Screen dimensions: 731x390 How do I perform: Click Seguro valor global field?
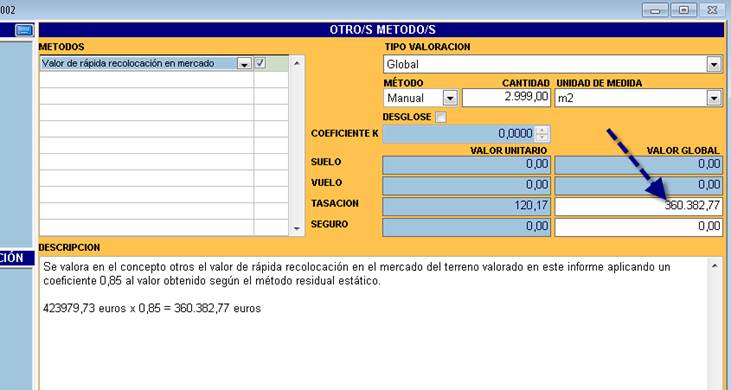[x=639, y=227]
